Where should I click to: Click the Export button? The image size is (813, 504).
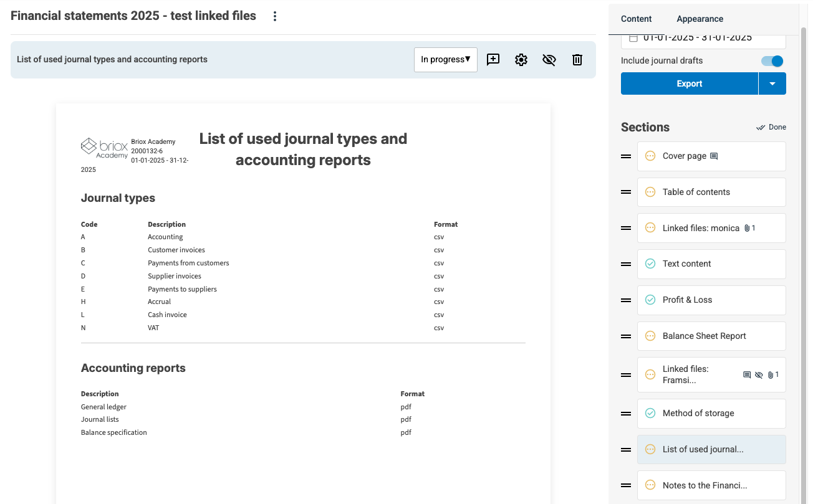coord(689,84)
